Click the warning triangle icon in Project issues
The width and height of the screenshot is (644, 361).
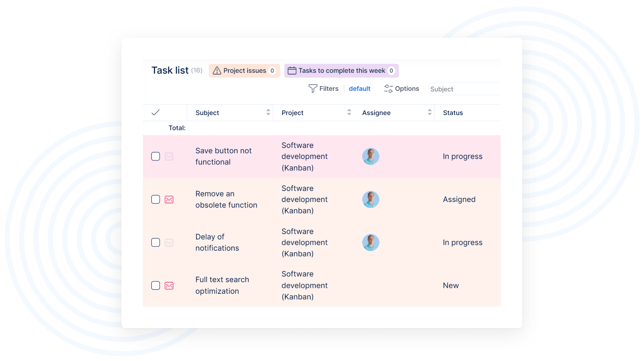[217, 70]
